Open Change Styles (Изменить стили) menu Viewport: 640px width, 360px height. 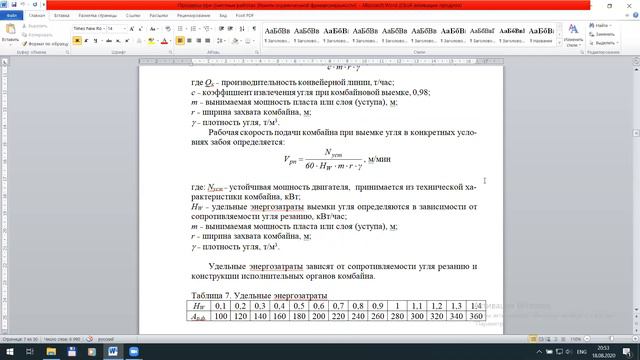pyautogui.click(x=573, y=35)
